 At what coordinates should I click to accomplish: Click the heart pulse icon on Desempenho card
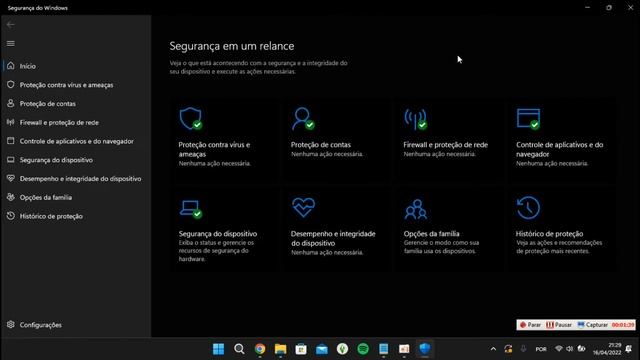click(x=303, y=207)
